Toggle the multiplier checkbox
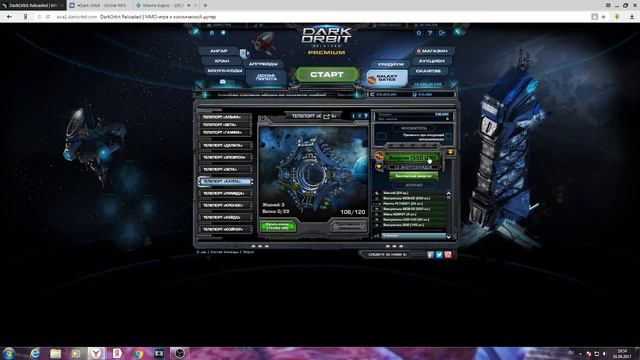This screenshot has width=640, height=360. coord(449,136)
